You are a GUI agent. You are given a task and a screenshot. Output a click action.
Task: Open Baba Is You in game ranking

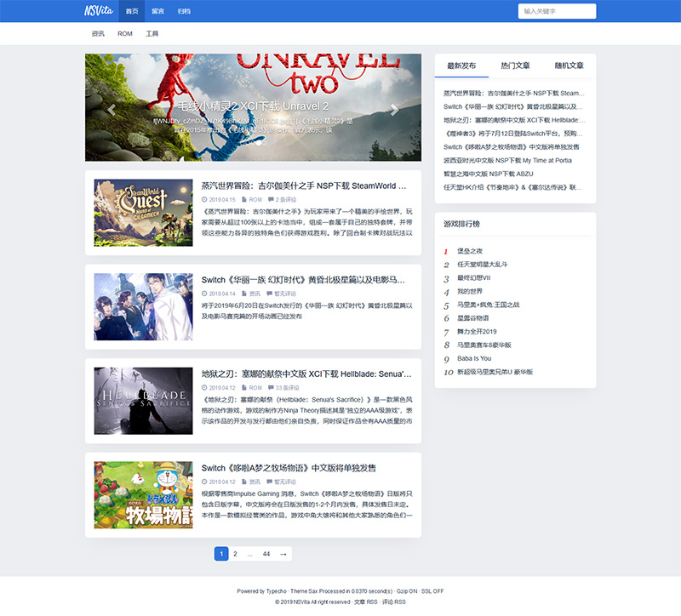pos(474,358)
